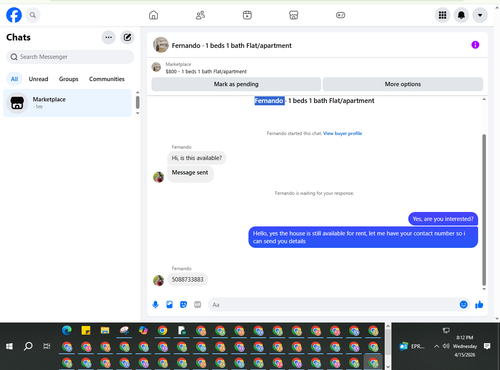
Task: Choose a GIF icon
Action: (197, 305)
